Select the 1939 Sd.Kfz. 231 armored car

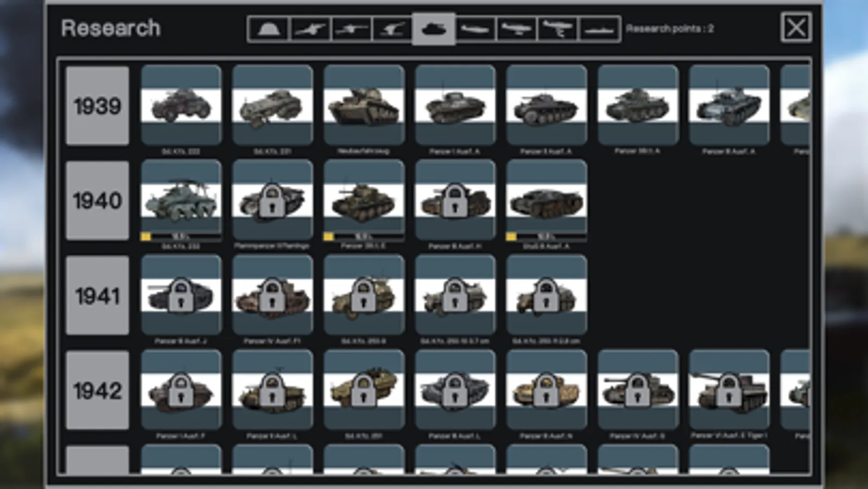[x=273, y=105]
